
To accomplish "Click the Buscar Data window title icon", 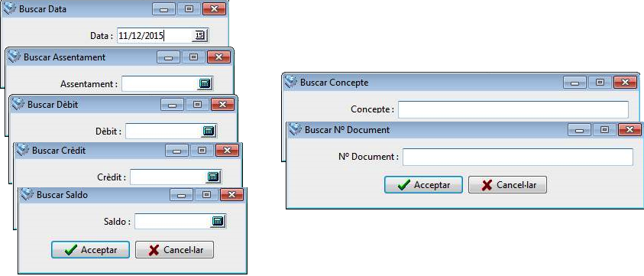I will pyautogui.click(x=9, y=8).
